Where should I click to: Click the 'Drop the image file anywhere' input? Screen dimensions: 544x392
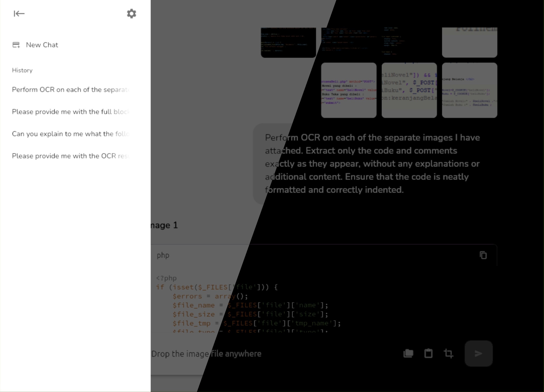pyautogui.click(x=264, y=354)
